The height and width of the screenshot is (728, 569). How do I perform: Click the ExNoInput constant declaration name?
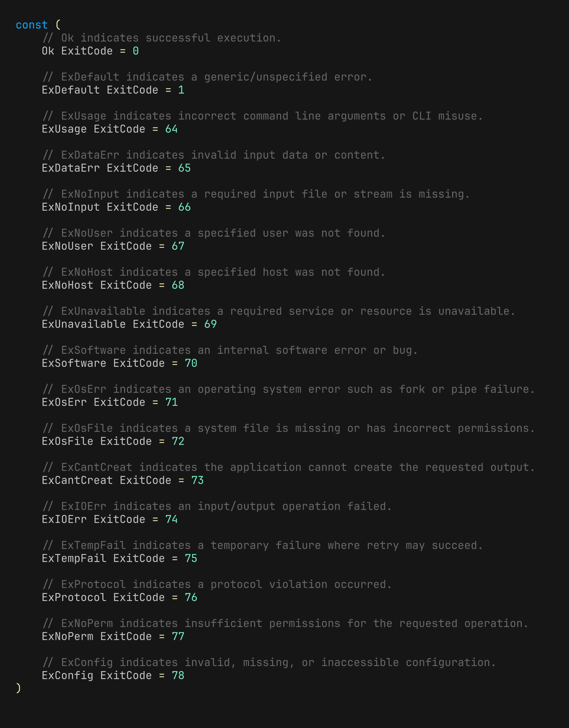[71, 207]
